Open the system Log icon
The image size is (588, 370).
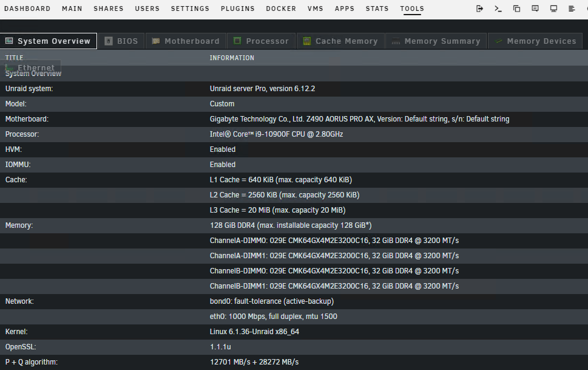[572, 9]
